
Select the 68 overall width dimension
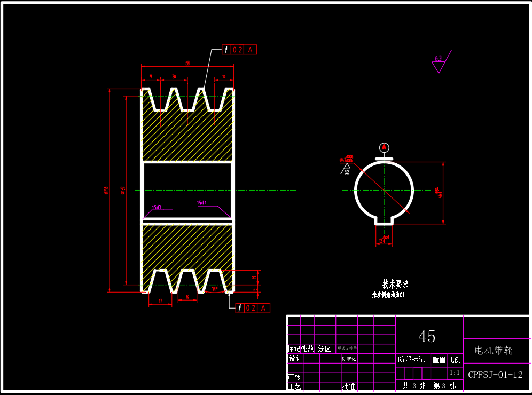pyautogui.click(x=187, y=64)
